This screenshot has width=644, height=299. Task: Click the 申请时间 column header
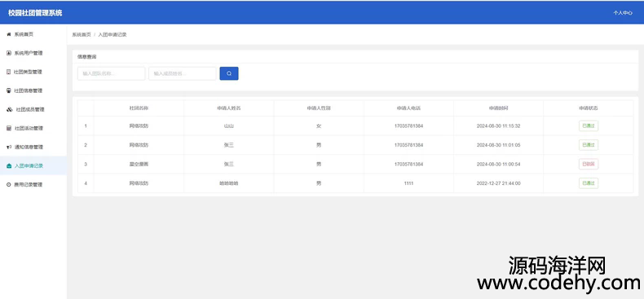point(499,108)
